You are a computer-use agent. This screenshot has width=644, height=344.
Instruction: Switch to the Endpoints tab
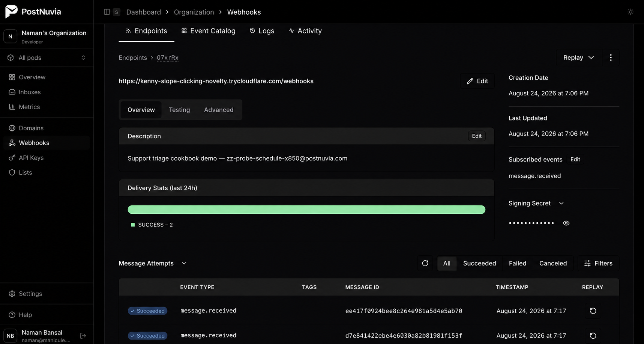click(x=146, y=31)
